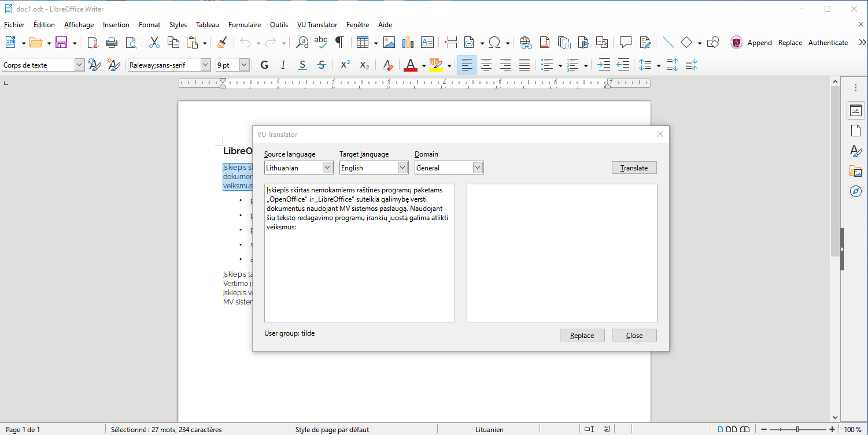Open the Domain dropdown

[478, 168]
